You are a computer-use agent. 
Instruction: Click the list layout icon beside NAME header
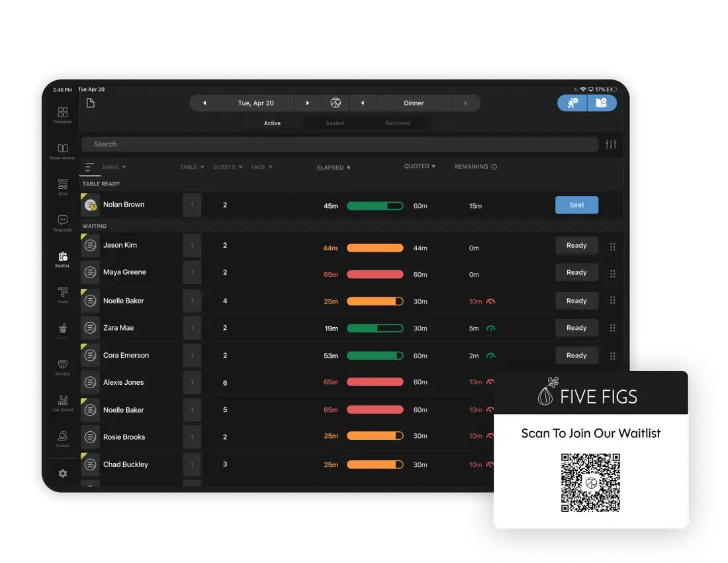pyautogui.click(x=89, y=167)
